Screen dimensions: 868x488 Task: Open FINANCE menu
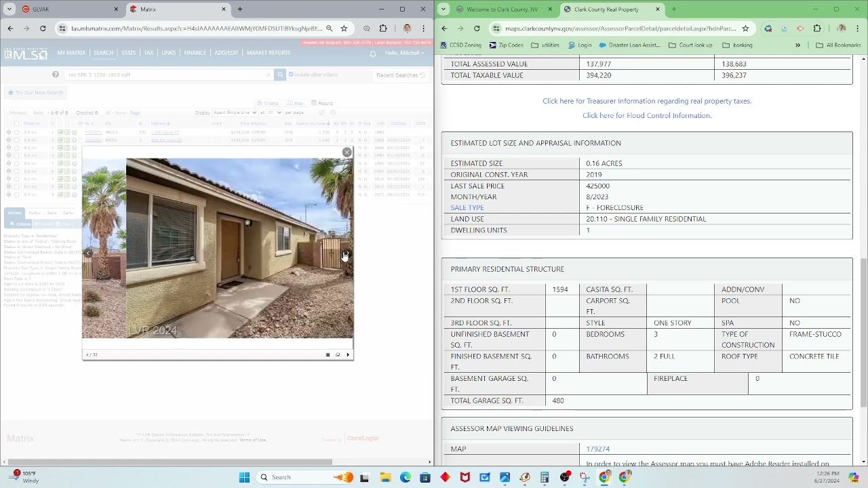point(195,53)
